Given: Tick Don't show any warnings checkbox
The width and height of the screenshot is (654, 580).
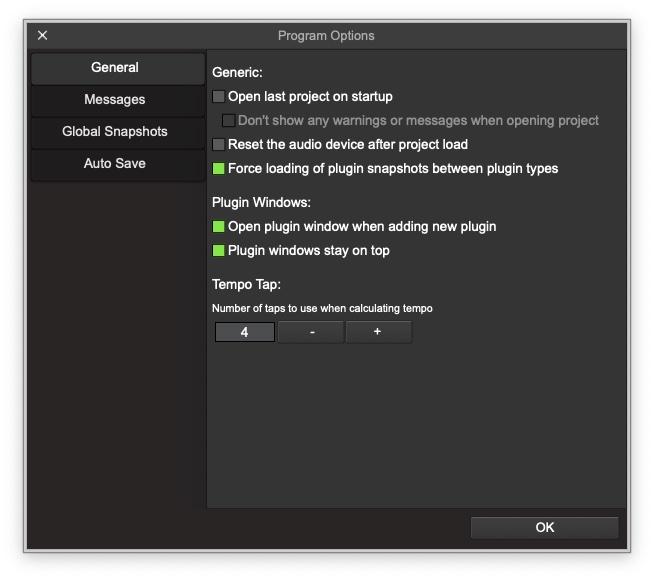Looking at the screenshot, I should pos(229,121).
